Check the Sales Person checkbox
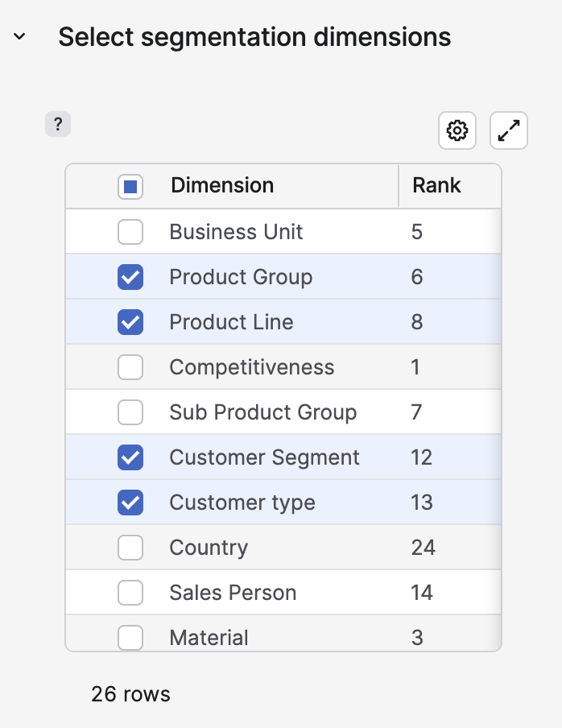 (x=130, y=593)
